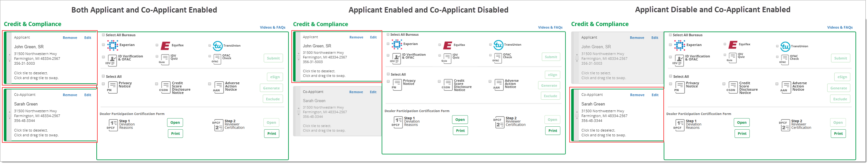Tick TransUnion checkbox in Both Enabled section
This screenshot has height=164, width=868.
point(209,46)
